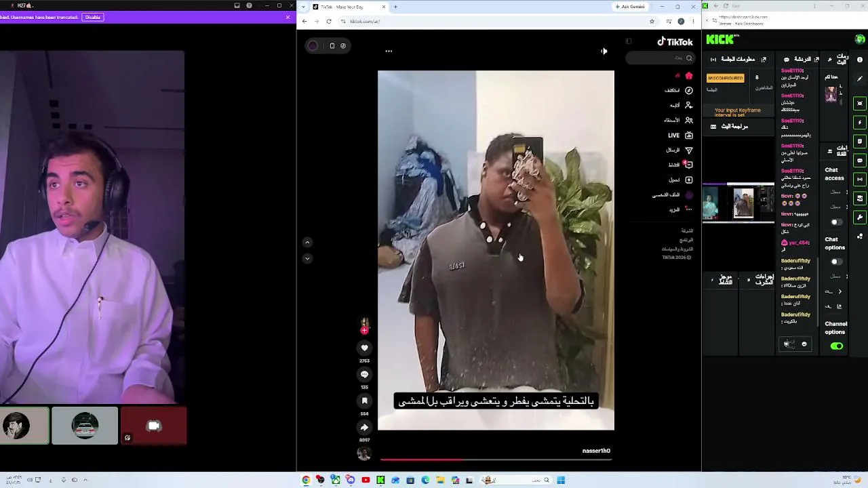Open Kick sidebar broadcast signal icon
This screenshot has width=868, height=488.
860,180
